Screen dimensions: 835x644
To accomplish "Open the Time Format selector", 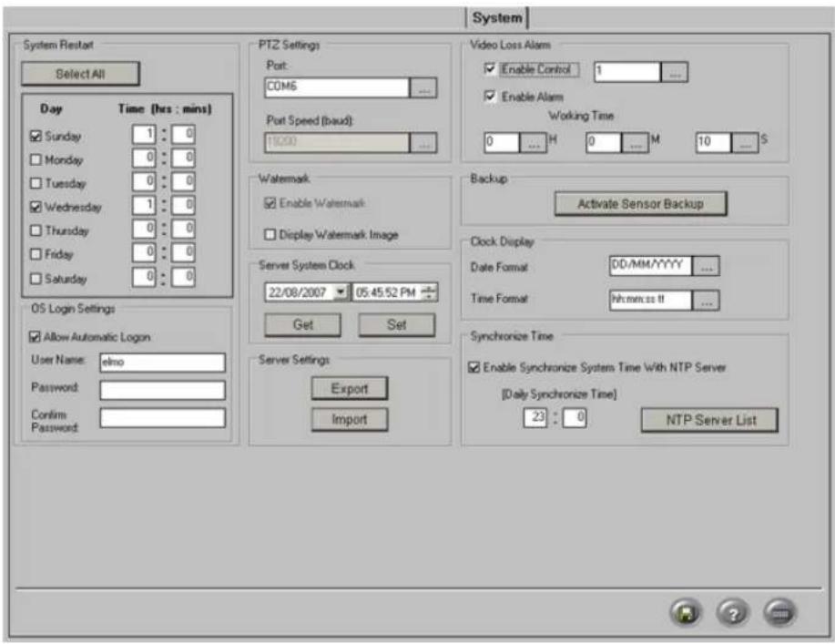I will 706,301.
